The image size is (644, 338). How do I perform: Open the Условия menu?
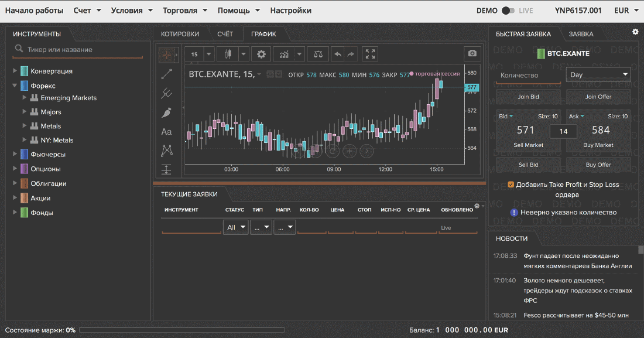click(x=132, y=11)
